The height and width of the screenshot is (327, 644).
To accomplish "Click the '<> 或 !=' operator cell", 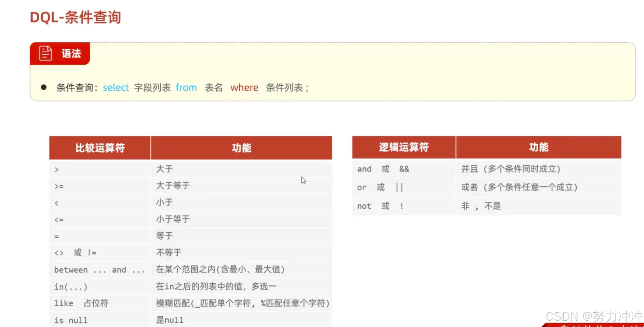I will tap(75, 253).
